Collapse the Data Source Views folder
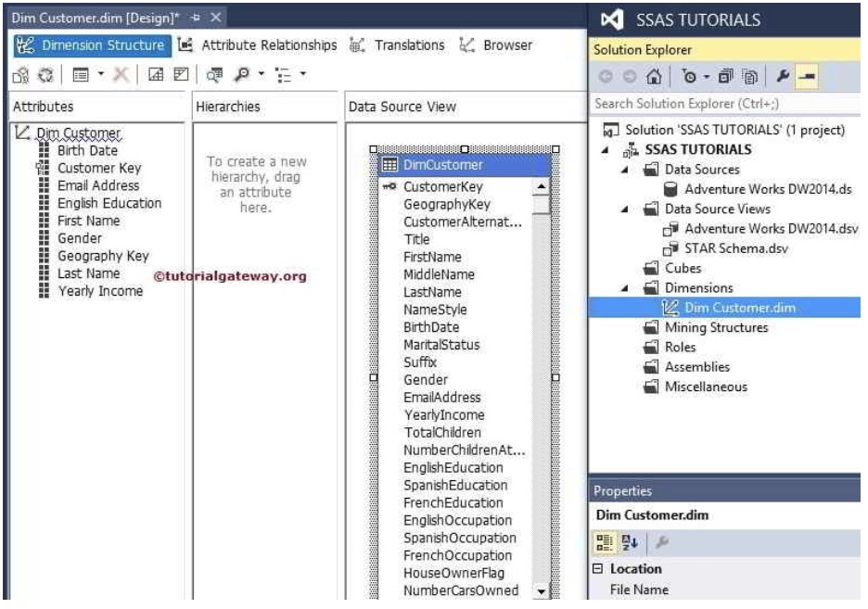868x609 pixels. coord(624,209)
